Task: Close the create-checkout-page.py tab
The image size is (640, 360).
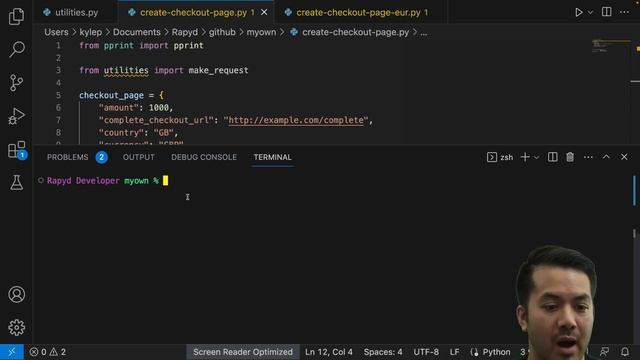Action: [264, 12]
